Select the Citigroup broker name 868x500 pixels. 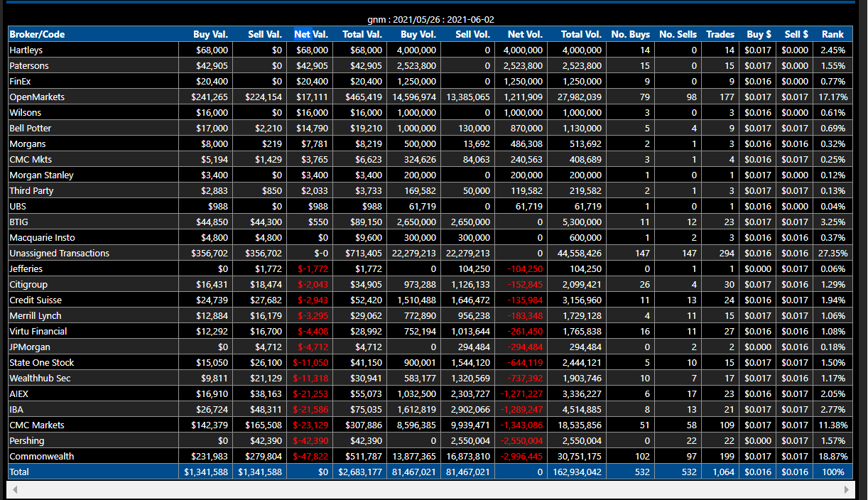(x=28, y=284)
